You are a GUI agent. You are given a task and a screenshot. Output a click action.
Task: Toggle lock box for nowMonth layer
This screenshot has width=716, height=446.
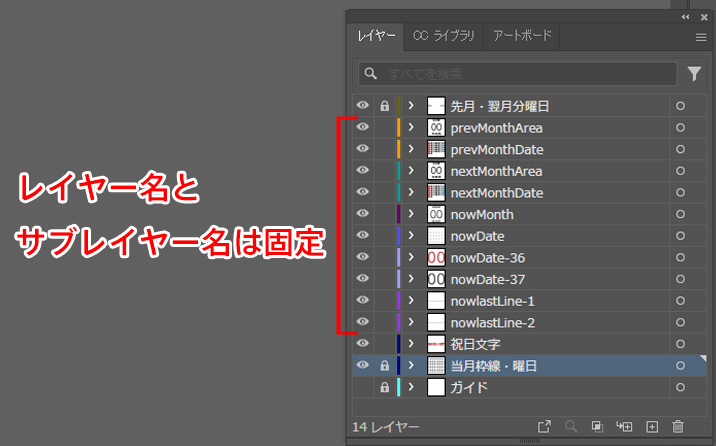(384, 214)
